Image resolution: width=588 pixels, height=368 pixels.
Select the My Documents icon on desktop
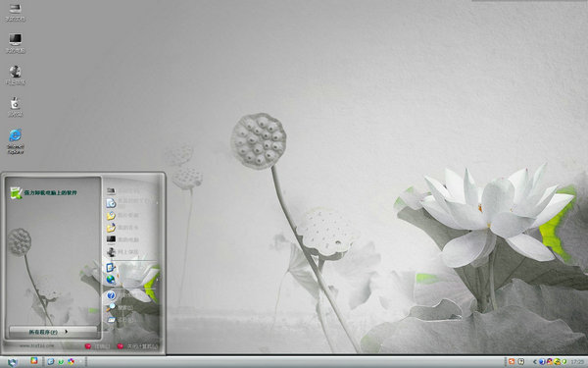tap(16, 12)
